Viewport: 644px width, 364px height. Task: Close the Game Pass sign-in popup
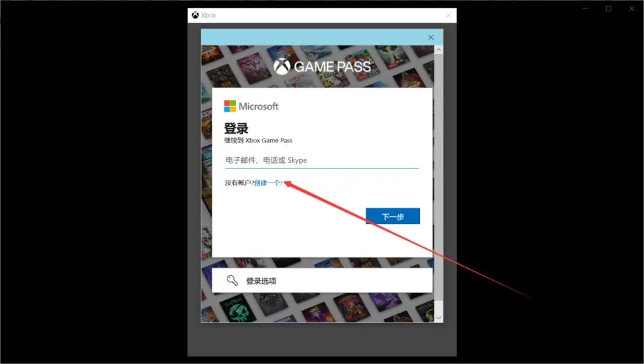tap(431, 38)
